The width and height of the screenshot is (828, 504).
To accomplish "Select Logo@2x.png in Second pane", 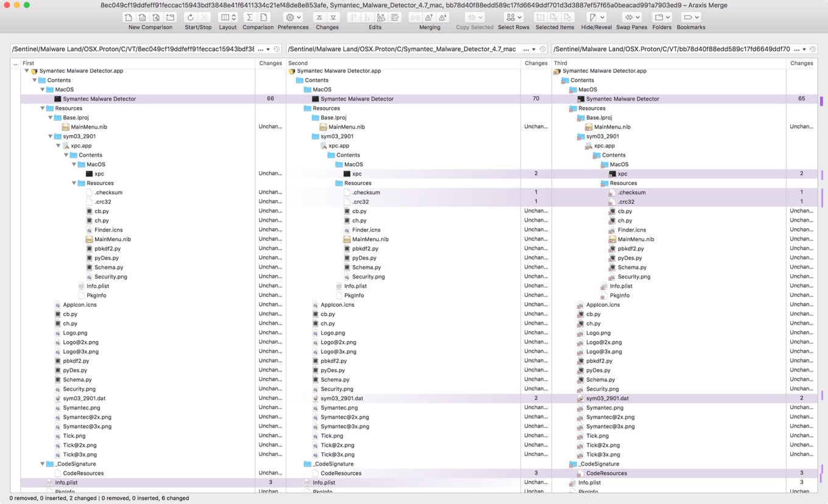I will (403, 342).
